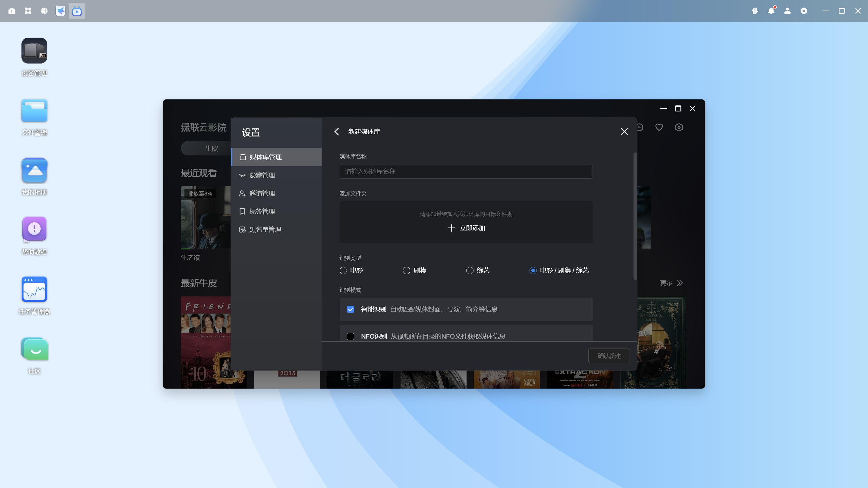The height and width of the screenshot is (488, 868).
Task: Uncheck the 智能识别 checkbox
Action: pos(351,309)
